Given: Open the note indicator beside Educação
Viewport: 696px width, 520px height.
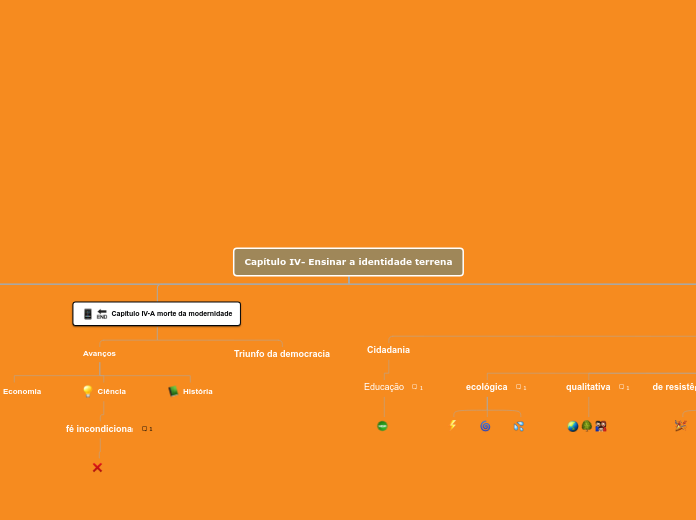Looking at the screenshot, I should pos(415,387).
